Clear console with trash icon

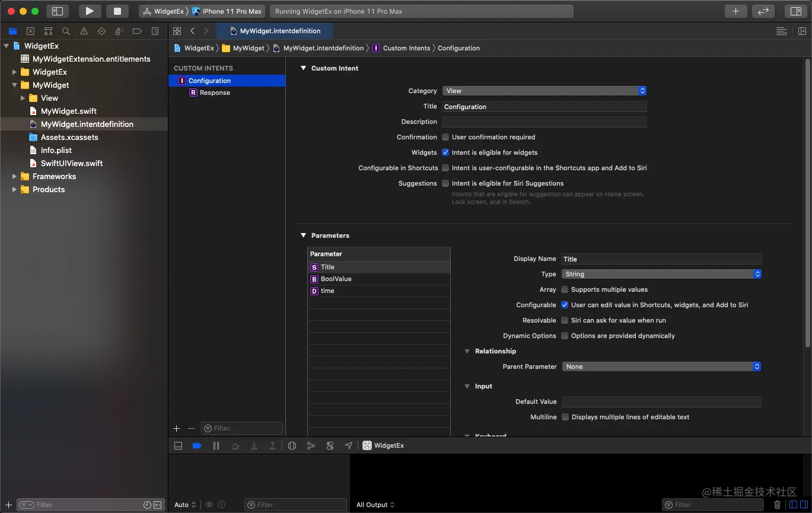click(x=778, y=505)
